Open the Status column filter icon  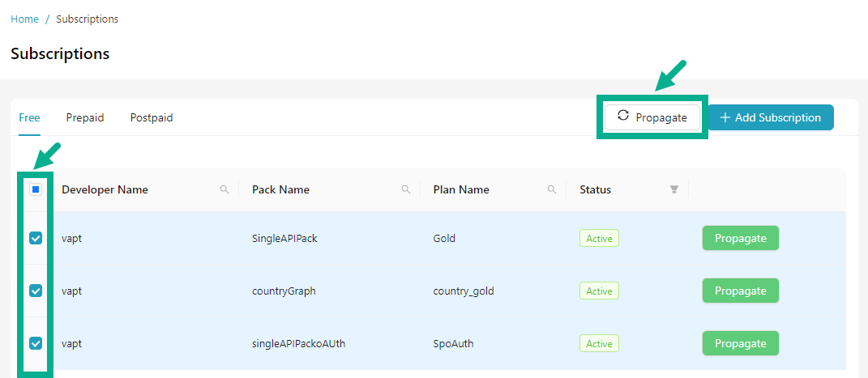[673, 189]
